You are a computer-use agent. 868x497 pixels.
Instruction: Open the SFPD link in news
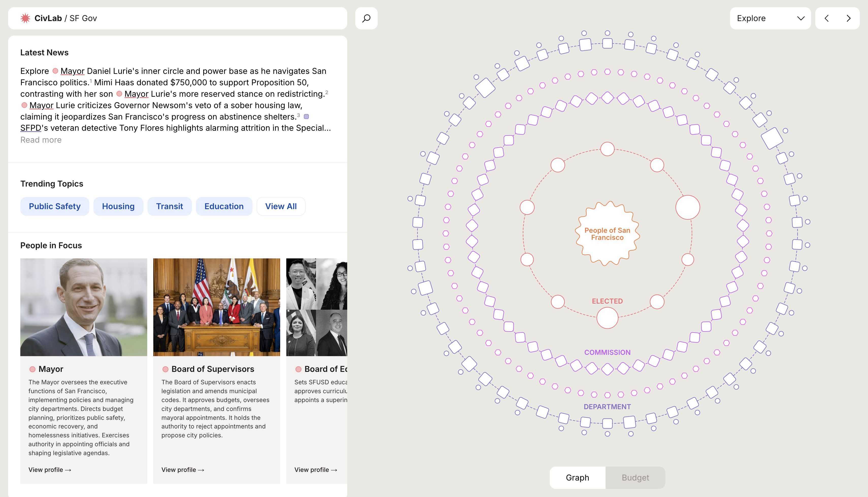[31, 128]
